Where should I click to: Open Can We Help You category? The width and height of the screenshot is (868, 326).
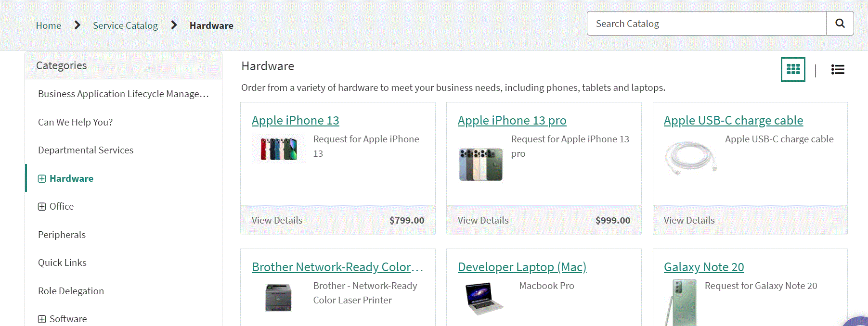pos(75,122)
